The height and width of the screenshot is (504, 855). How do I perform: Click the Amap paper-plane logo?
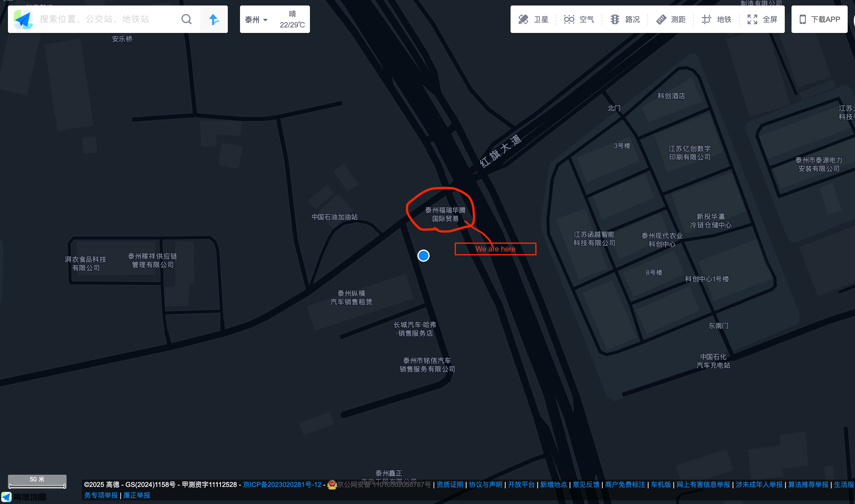pyautogui.click(x=23, y=19)
